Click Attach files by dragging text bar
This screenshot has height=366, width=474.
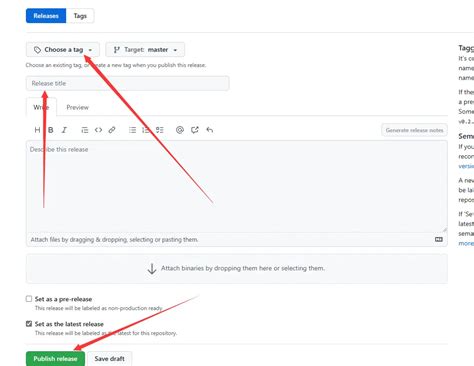tap(237, 240)
